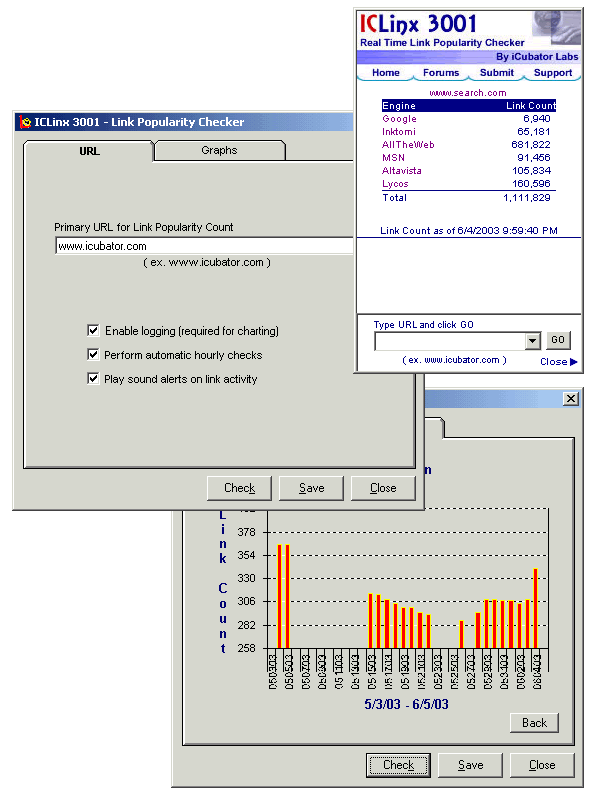Click the Close link in results panel
This screenshot has width=600, height=800.
pos(554,362)
